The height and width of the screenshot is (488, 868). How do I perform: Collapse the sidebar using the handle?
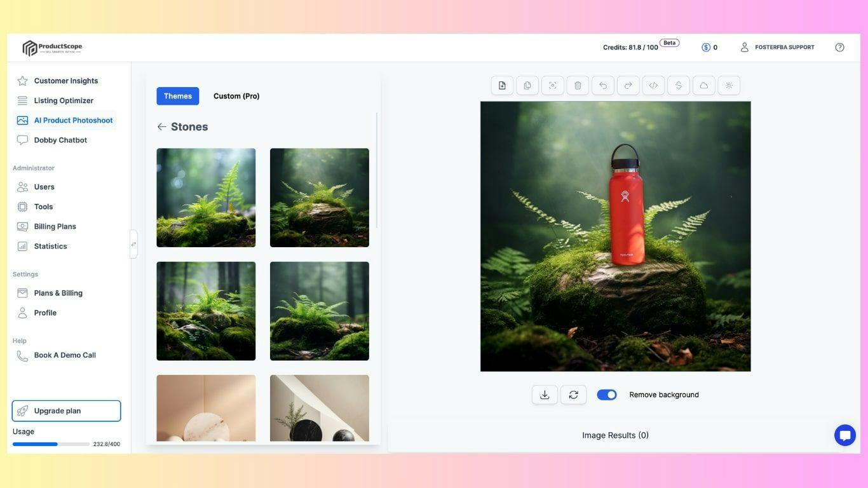click(133, 244)
